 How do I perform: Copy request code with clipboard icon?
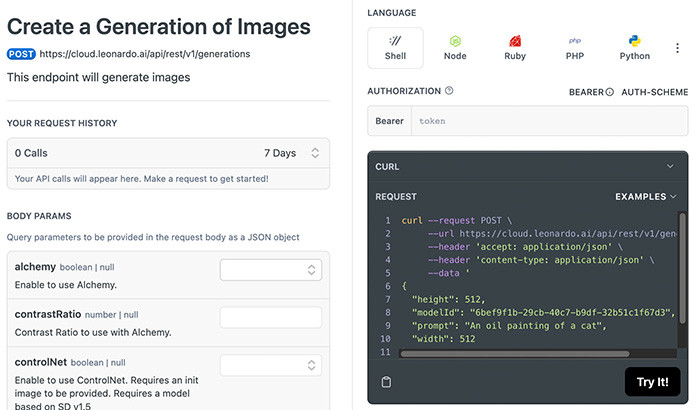386,382
